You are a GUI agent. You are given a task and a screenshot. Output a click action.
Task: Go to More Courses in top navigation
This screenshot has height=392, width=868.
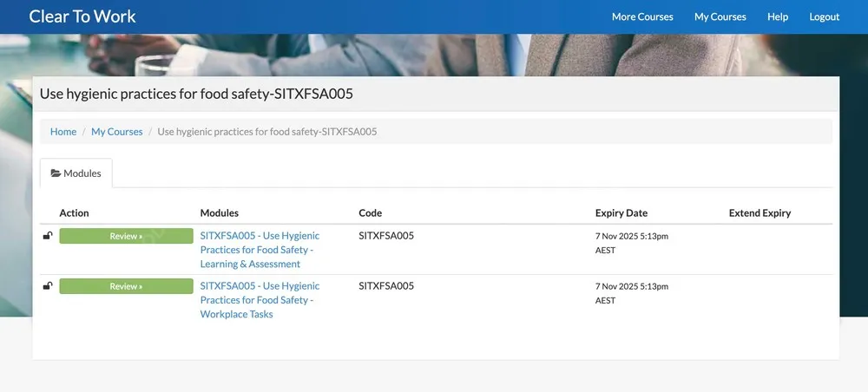[x=642, y=16]
